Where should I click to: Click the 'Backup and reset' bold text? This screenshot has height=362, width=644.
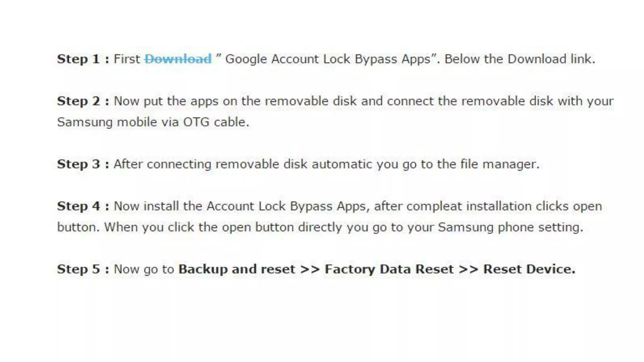[237, 269]
